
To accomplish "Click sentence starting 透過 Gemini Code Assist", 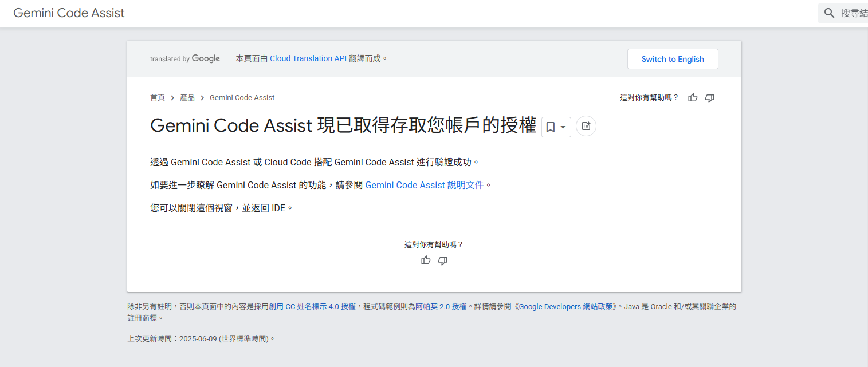I will pyautogui.click(x=314, y=162).
